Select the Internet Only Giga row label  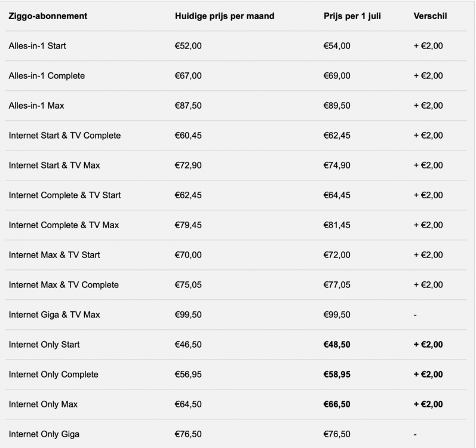click(x=44, y=434)
